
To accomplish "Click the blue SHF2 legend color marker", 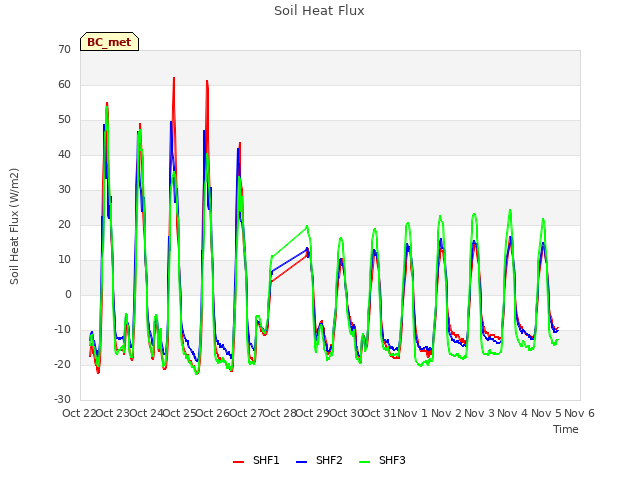I will click(x=301, y=462).
